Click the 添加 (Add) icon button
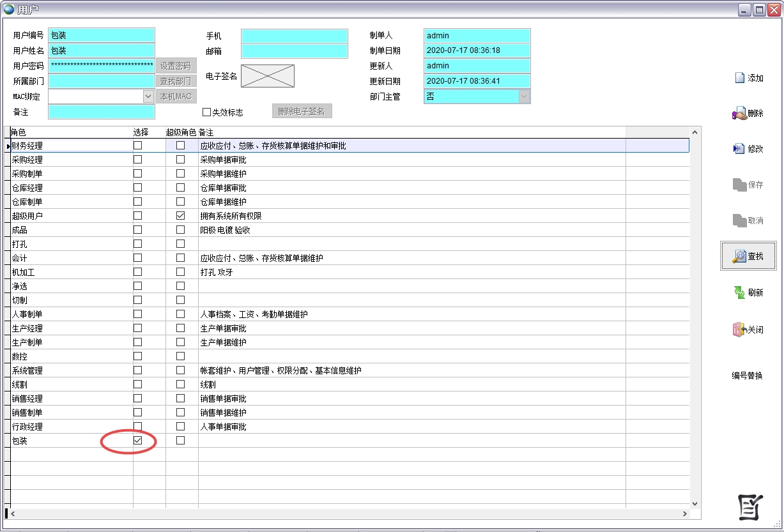The height and width of the screenshot is (532, 784). (748, 77)
